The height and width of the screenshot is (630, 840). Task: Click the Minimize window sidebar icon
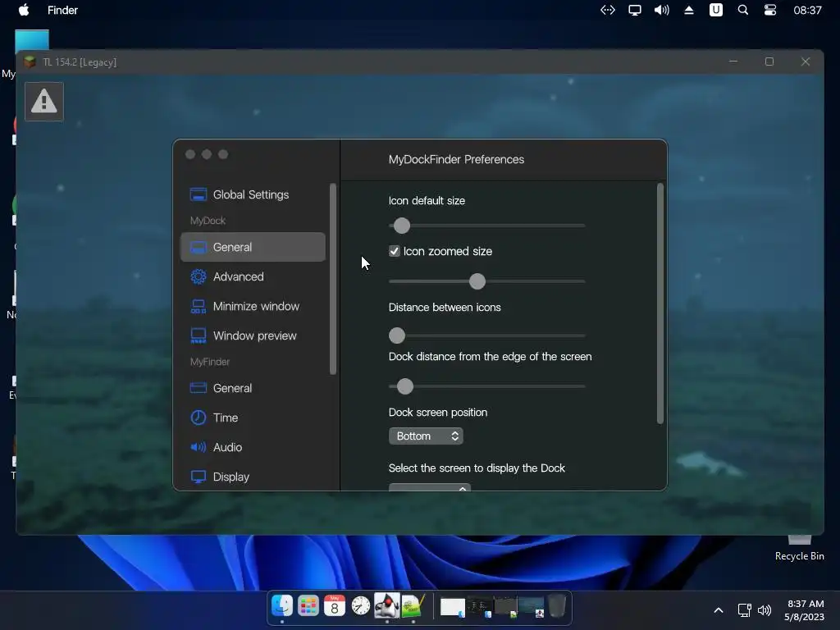point(199,306)
